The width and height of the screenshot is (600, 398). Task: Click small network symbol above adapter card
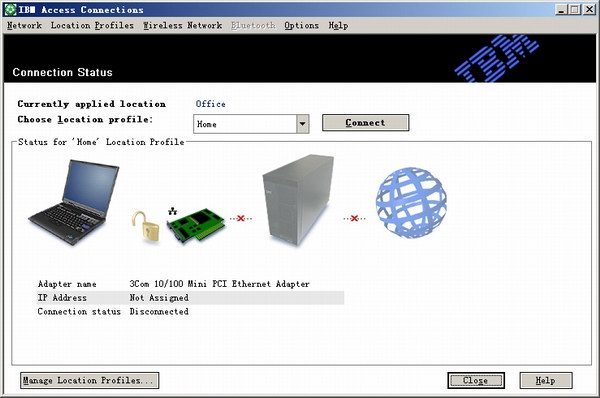point(173,210)
